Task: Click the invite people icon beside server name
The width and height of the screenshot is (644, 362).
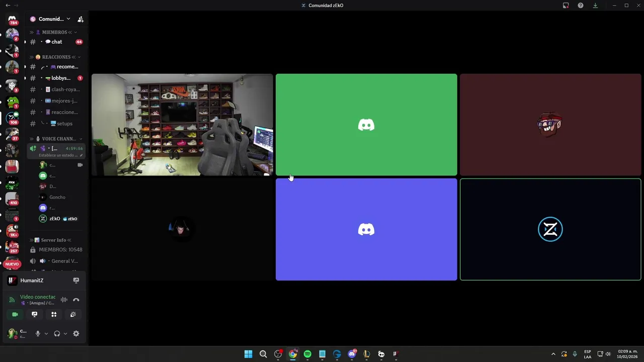Action: [80, 19]
